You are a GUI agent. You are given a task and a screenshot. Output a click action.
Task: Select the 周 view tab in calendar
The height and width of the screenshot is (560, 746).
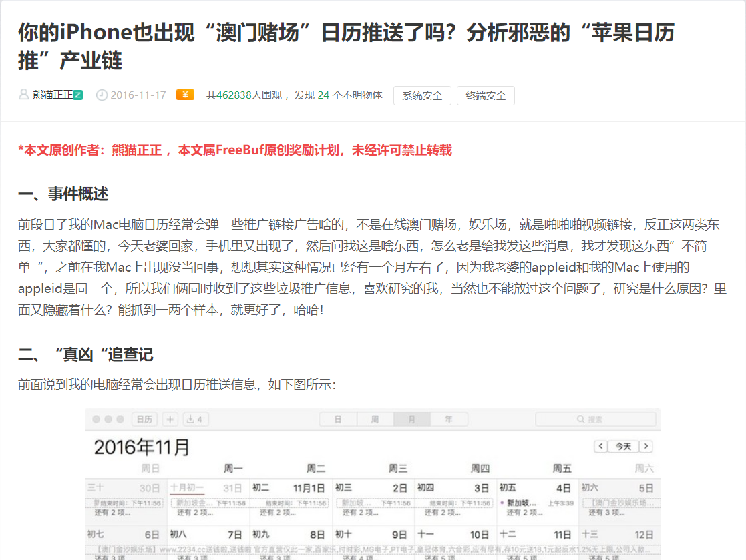click(375, 419)
